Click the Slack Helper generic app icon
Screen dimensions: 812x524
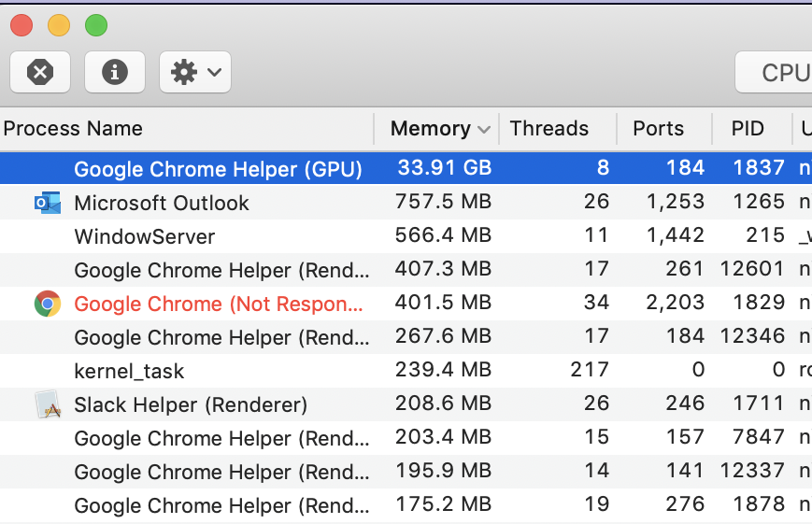pyautogui.click(x=48, y=404)
